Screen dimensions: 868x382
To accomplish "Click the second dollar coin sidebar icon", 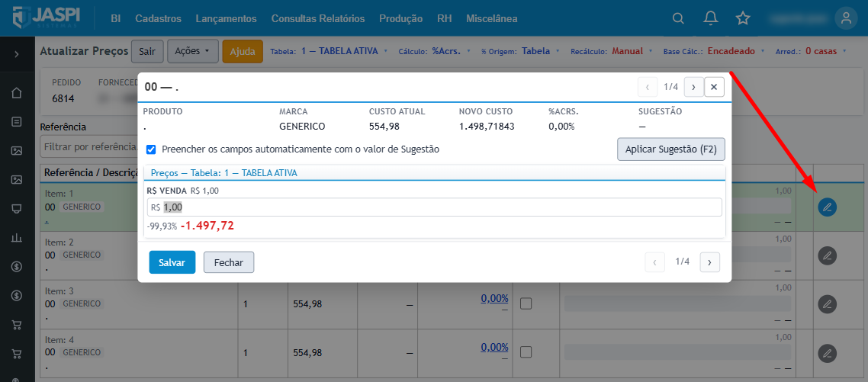I will tap(17, 295).
